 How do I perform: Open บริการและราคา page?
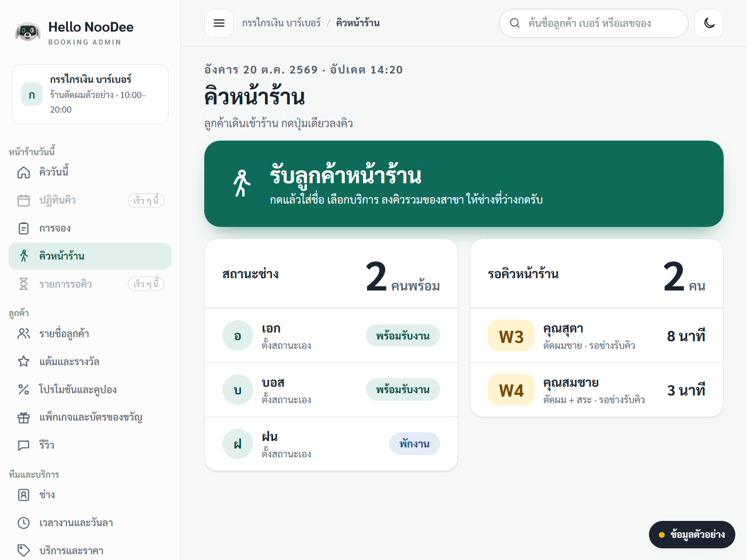pos(90,551)
